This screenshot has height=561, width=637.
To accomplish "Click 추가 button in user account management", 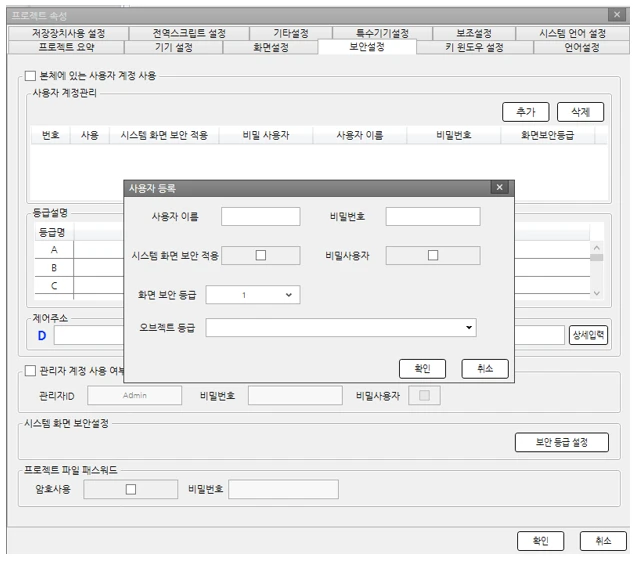I will tap(526, 112).
